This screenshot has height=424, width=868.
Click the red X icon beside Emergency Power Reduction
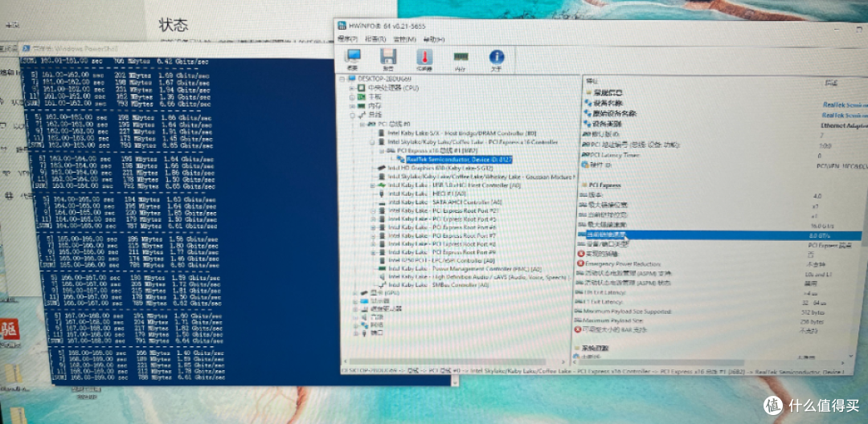tap(581, 263)
